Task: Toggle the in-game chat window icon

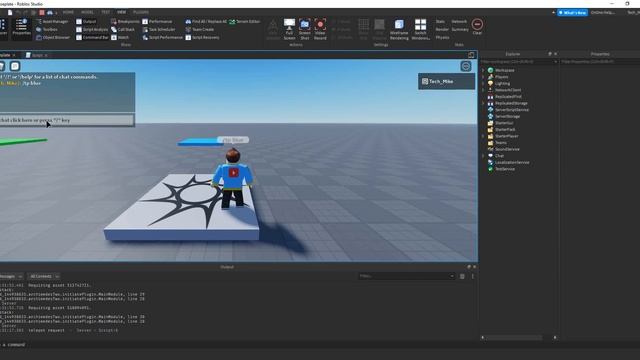Action: coord(15,66)
